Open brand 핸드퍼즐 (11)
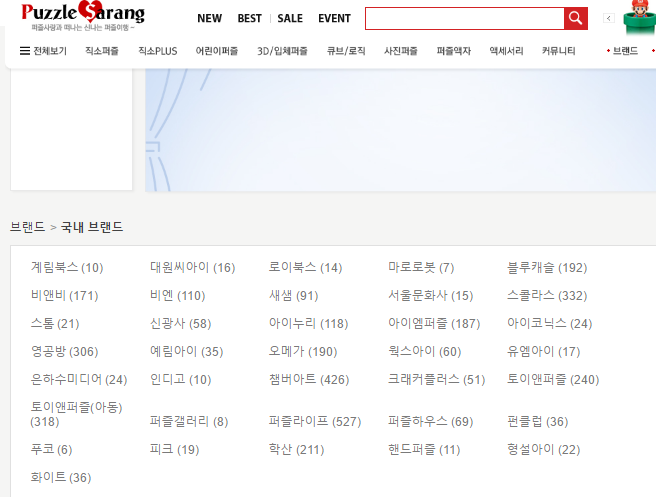Image resolution: width=656 pixels, height=497 pixels. [424, 449]
